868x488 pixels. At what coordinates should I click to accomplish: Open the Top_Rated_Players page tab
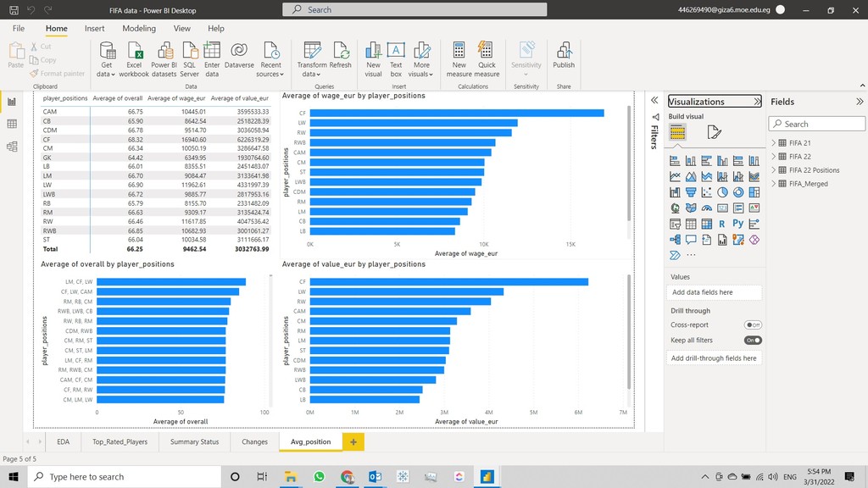click(120, 441)
